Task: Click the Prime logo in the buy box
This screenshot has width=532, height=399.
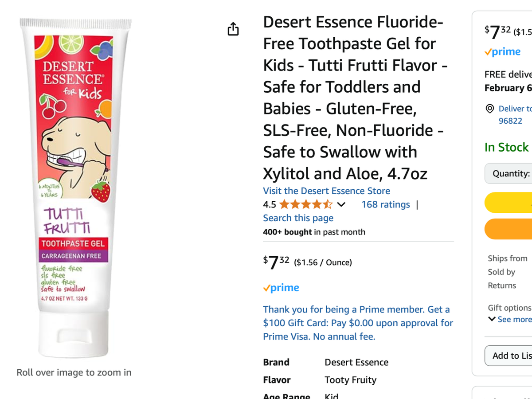Action: coord(503,52)
